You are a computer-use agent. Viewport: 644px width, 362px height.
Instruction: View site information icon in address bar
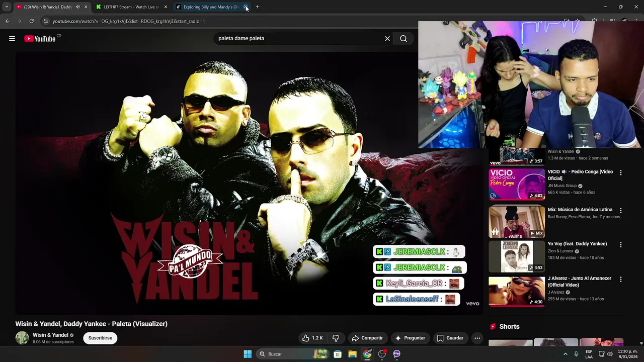click(46, 21)
